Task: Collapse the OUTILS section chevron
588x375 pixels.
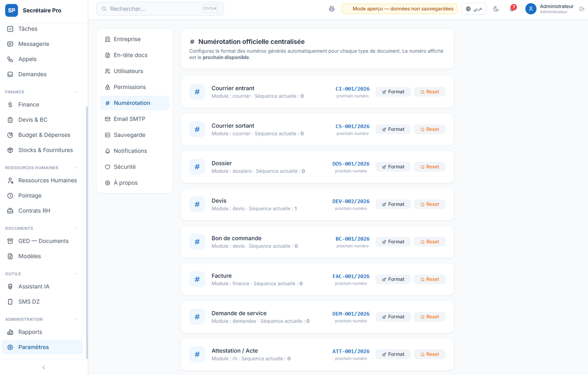Action: pyautogui.click(x=76, y=274)
